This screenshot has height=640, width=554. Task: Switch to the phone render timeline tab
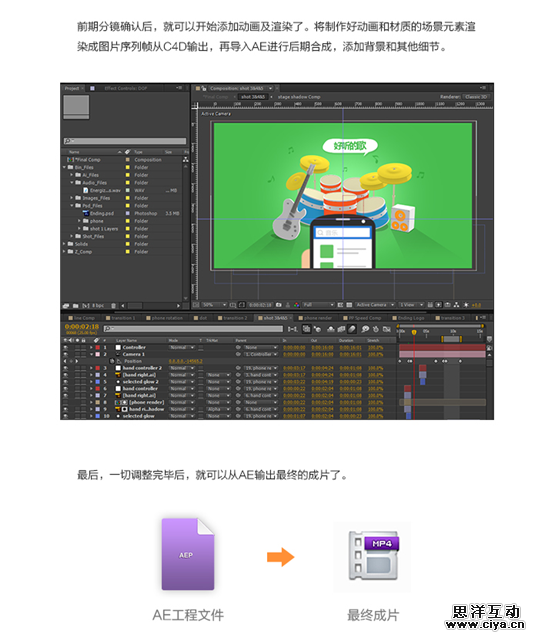click(x=317, y=318)
